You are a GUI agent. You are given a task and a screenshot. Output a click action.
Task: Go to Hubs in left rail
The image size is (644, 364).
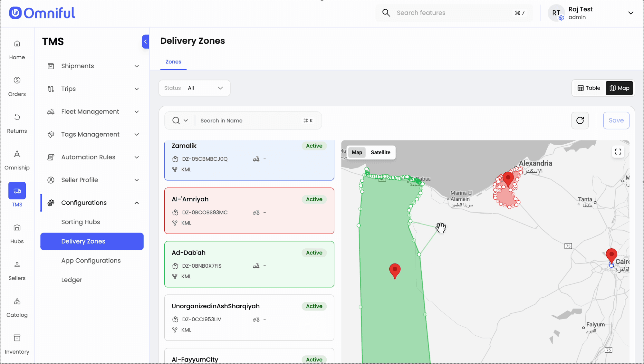(x=17, y=234)
